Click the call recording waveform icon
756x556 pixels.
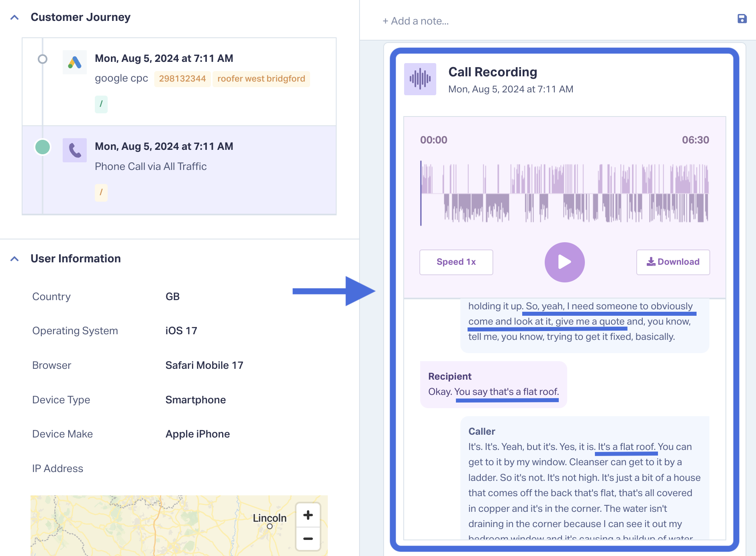420,79
